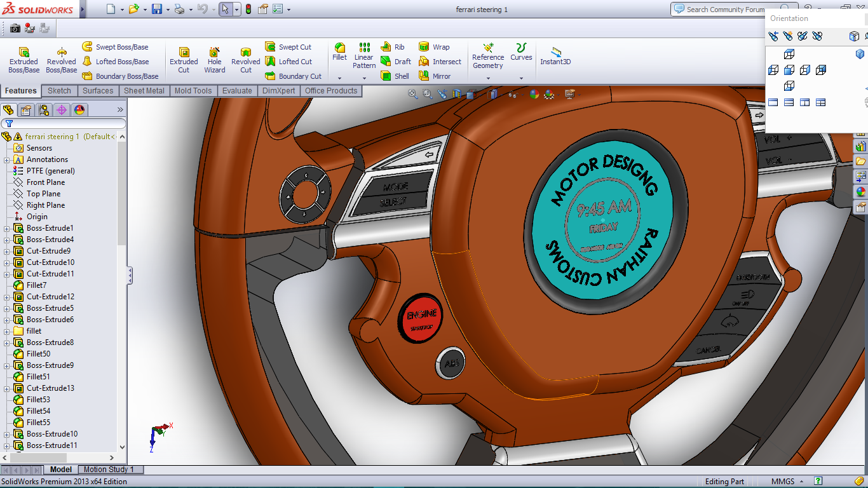The image size is (868, 488).
Task: Switch to the Sketch tab
Action: (x=59, y=91)
